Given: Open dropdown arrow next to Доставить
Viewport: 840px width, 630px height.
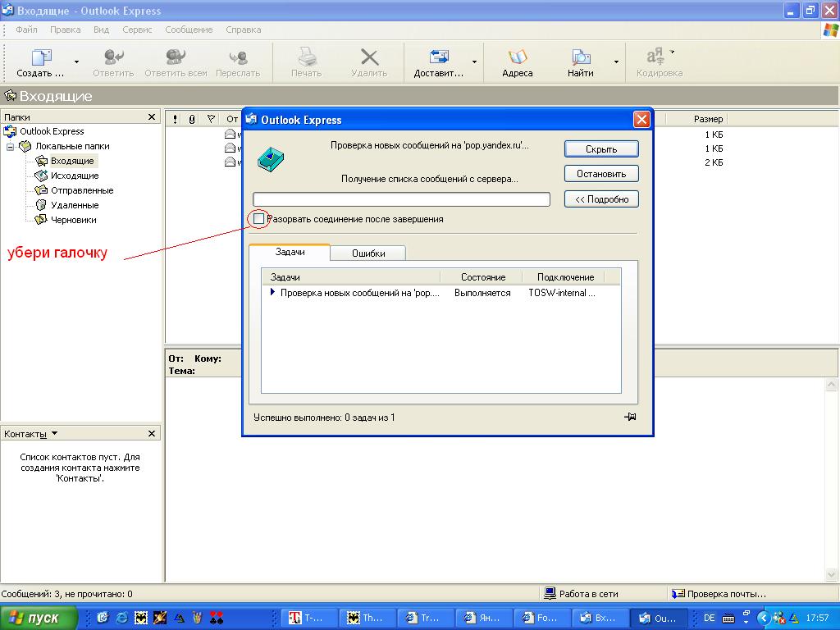Looking at the screenshot, I should 474,62.
